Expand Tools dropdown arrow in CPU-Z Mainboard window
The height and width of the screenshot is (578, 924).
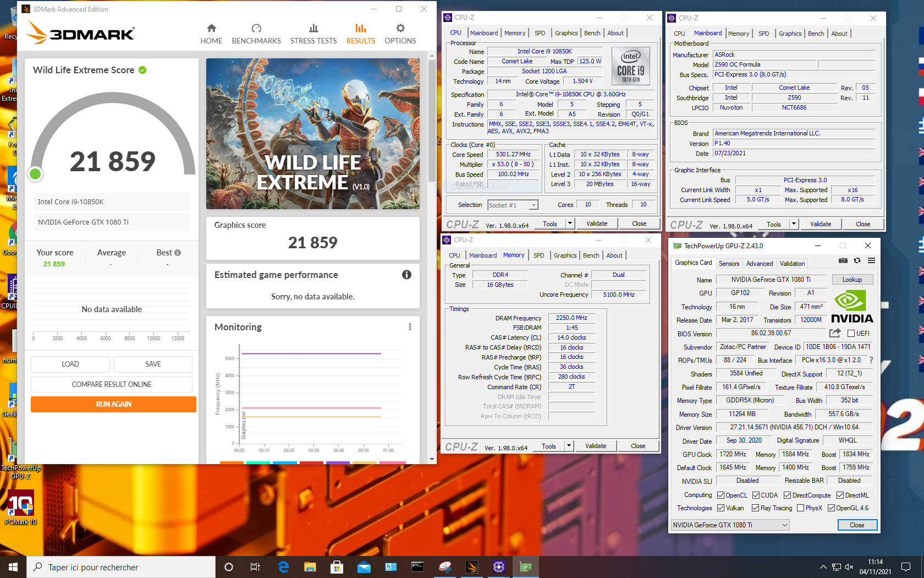pos(794,224)
